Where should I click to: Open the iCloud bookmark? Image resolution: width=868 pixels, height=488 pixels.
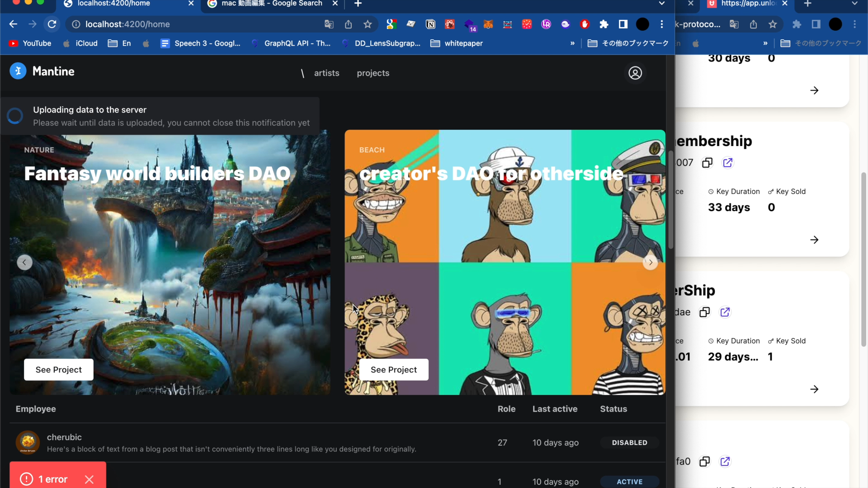pyautogui.click(x=80, y=43)
